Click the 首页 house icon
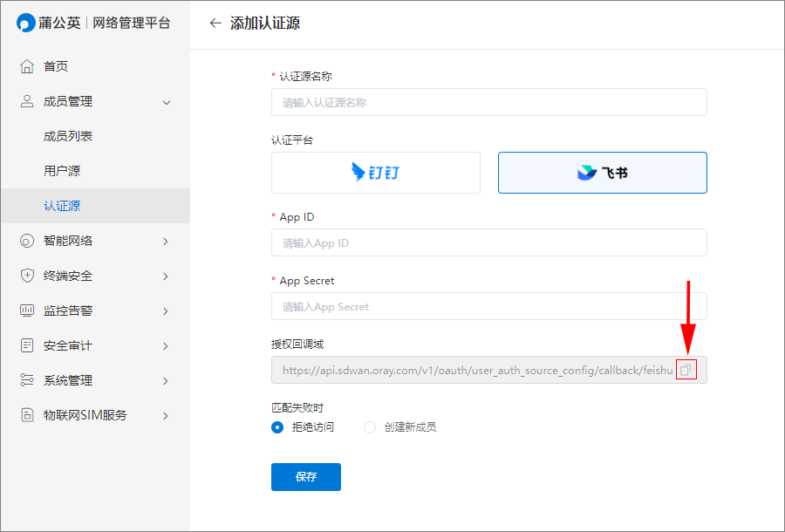 tap(27, 66)
